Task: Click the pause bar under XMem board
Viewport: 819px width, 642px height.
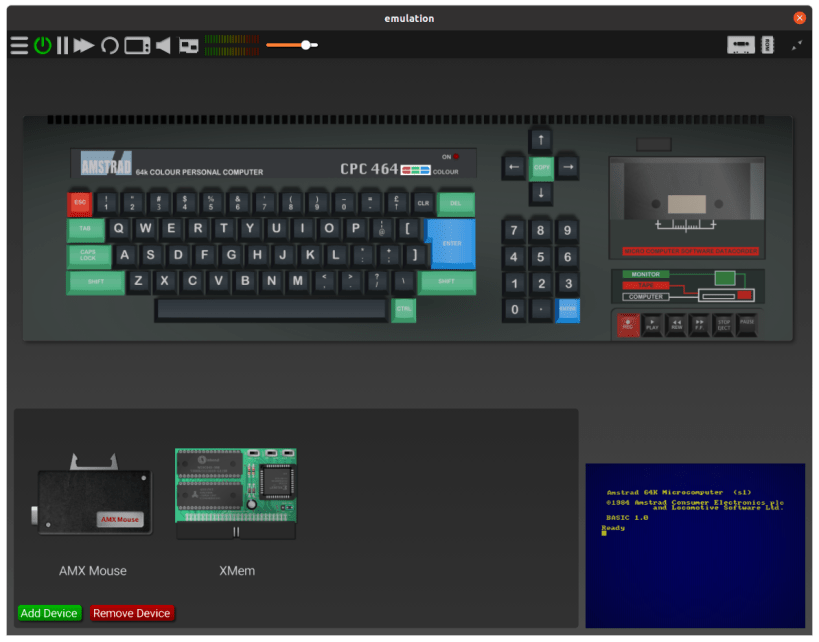Action: 236,532
